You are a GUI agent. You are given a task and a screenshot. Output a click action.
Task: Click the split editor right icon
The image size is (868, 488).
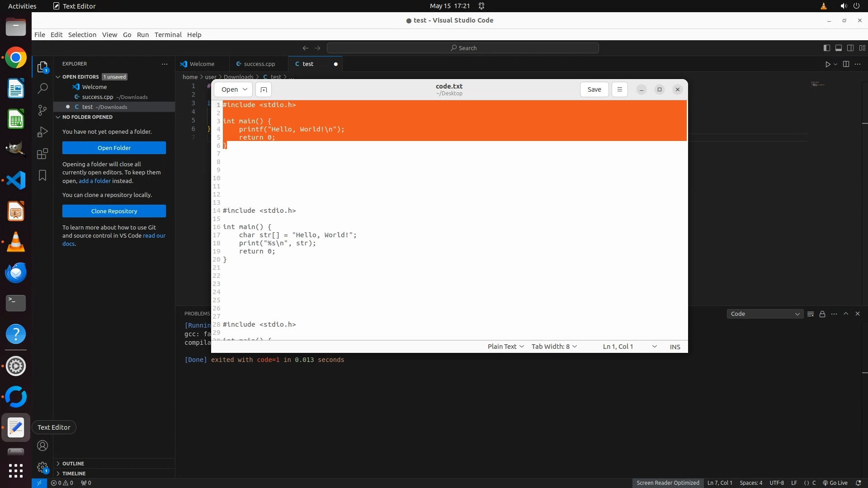(846, 64)
